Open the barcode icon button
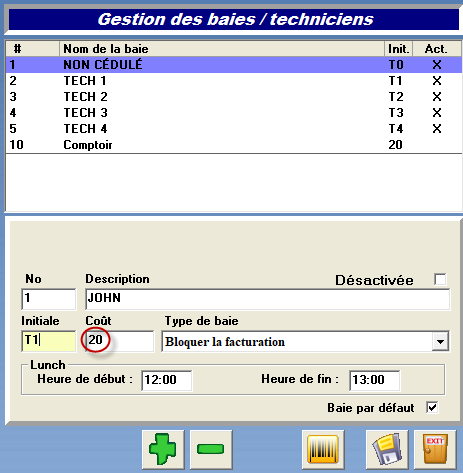Viewport: 463px width, 473px height. click(x=323, y=449)
